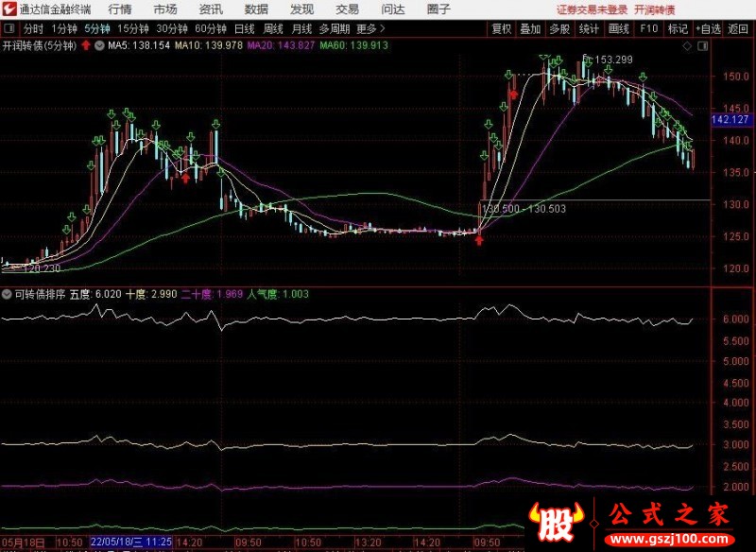Click 证券交易未登录 login link
The width and height of the screenshot is (756, 552).
click(592, 9)
